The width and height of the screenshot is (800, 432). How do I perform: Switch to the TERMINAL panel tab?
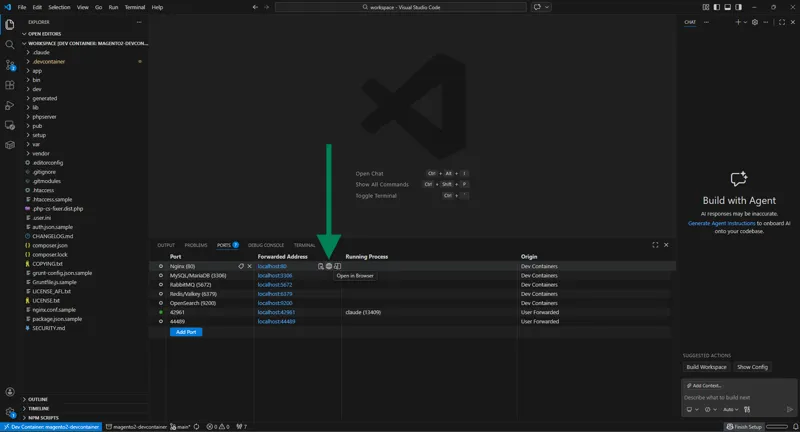305,245
